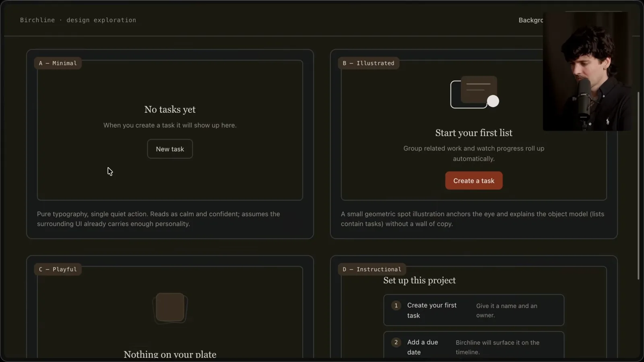Click the red Create a task button
The width and height of the screenshot is (644, 362).
(x=474, y=181)
